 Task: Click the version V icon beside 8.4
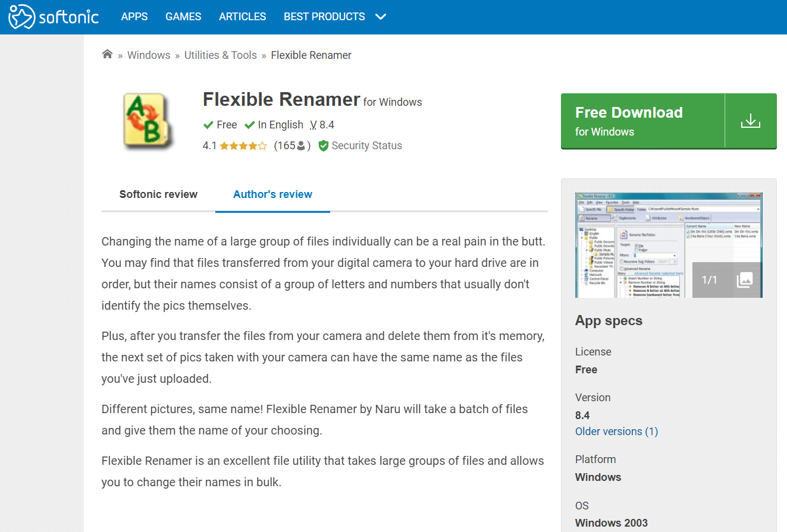tap(313, 125)
